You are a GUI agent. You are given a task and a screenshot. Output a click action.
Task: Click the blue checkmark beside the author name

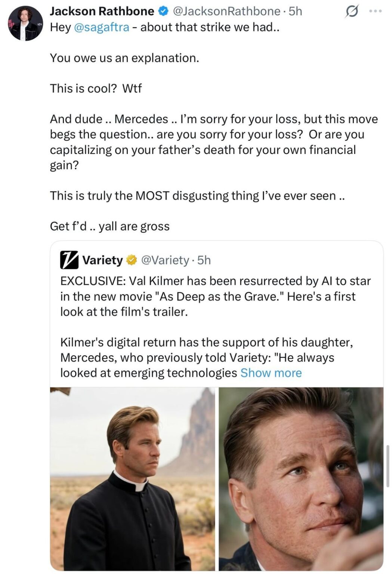pos(163,11)
